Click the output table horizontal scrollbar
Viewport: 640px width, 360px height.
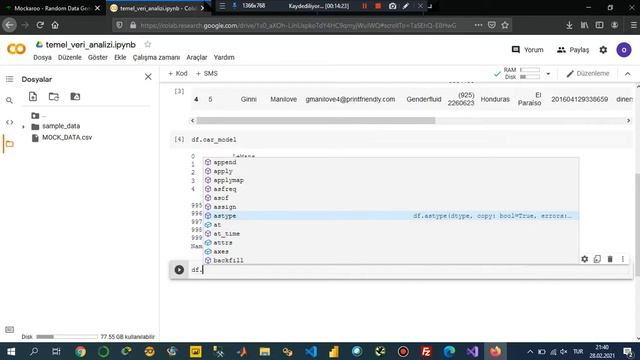point(316,120)
